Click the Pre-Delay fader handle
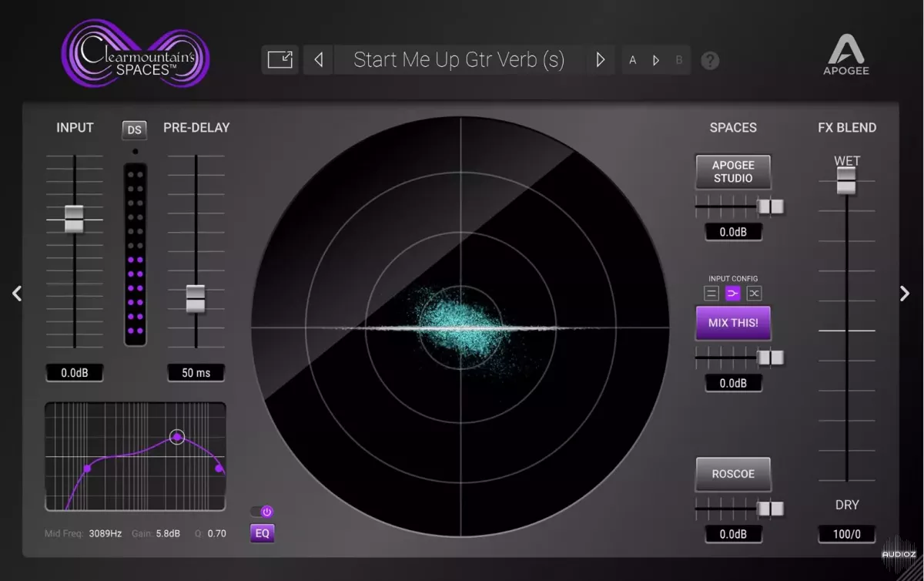Screen dimensions: 924x581 [x=196, y=299]
